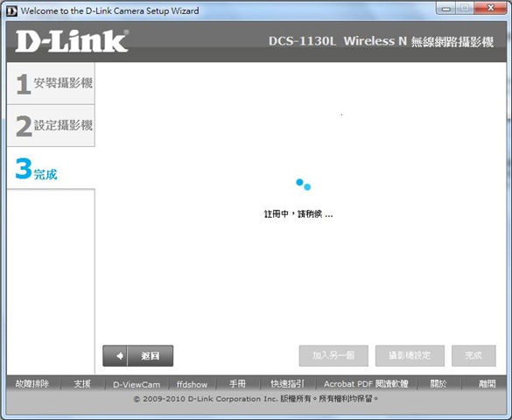512x420 pixels.
Task: Close the setup wizard window
Action: click(490, 9)
